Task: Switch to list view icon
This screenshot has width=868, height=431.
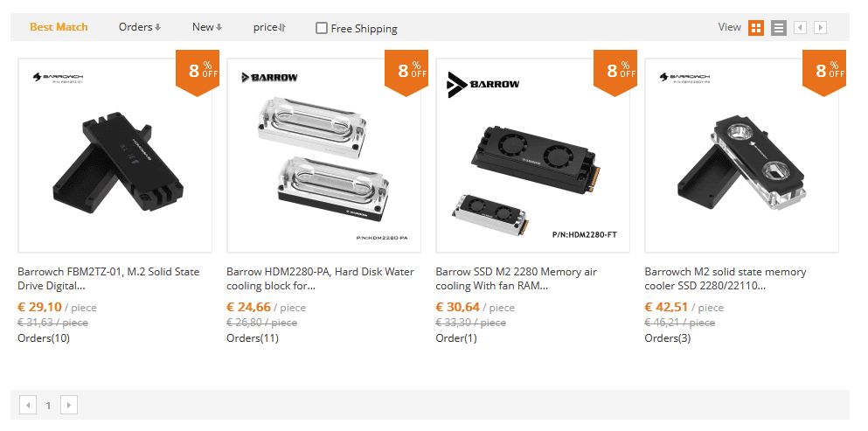Action: tap(778, 28)
